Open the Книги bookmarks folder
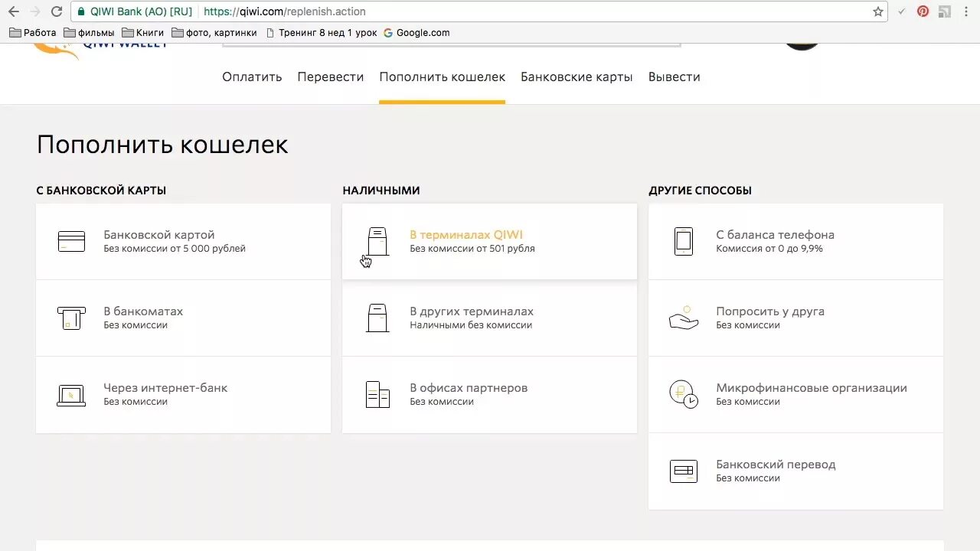 [x=142, y=33]
